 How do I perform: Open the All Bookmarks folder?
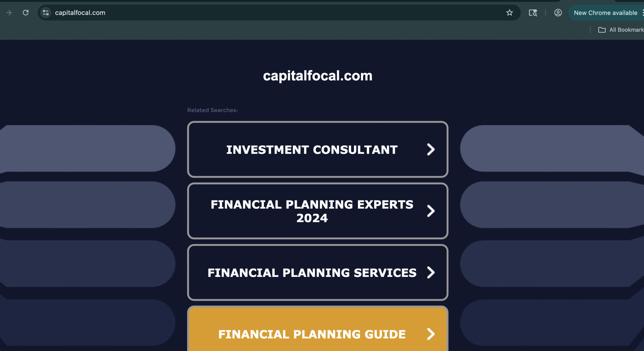[621, 30]
